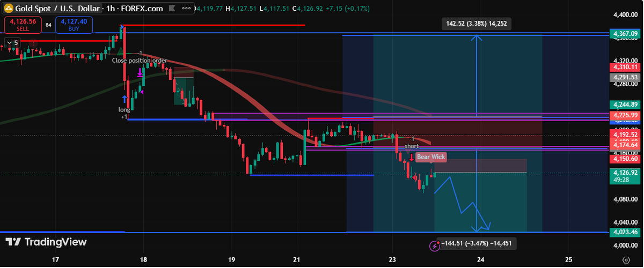Screen dimensions: 644x268
Task: Click the 4,192.52 price label
Action: coord(625,135)
